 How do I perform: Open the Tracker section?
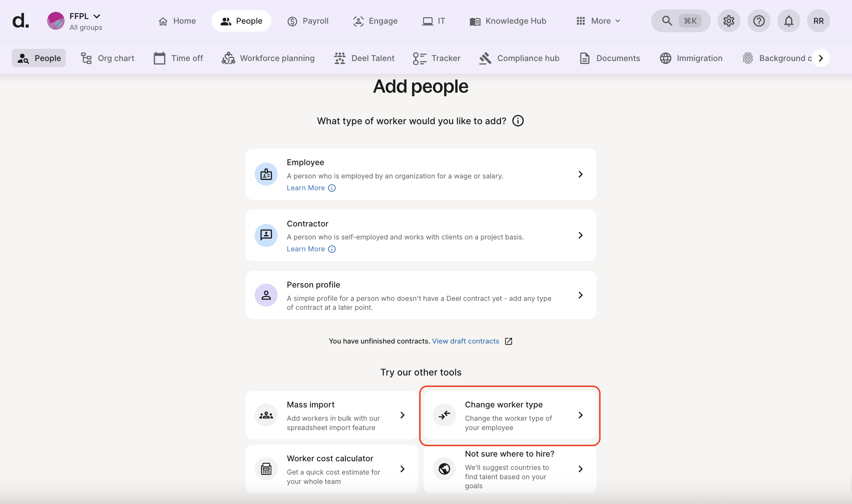436,58
